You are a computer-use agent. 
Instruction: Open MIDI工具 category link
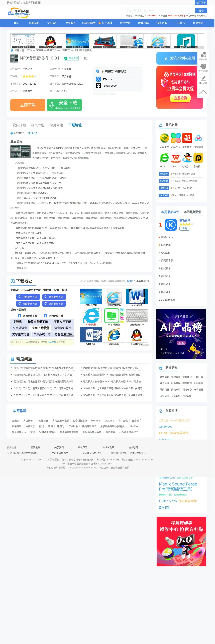(x=198, y=377)
